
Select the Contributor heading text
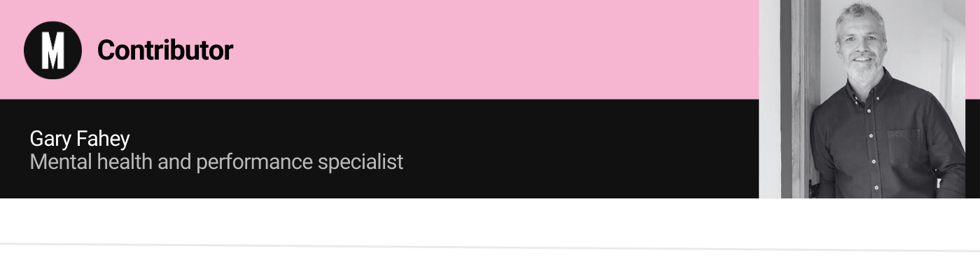(165, 50)
